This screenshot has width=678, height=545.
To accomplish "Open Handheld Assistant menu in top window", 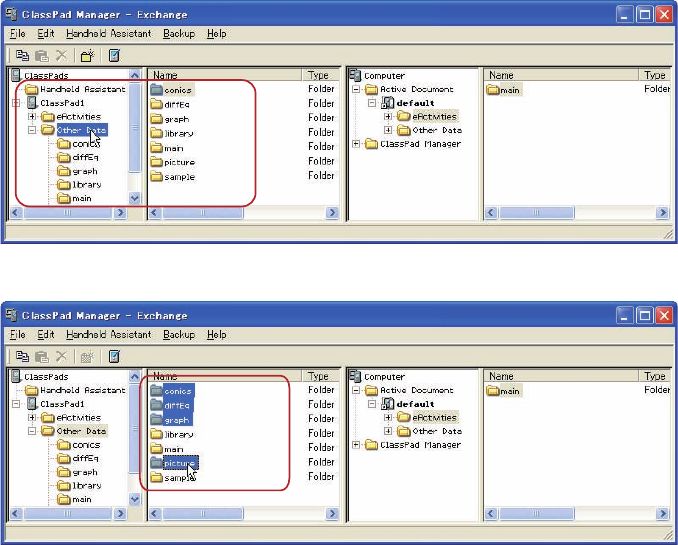I will click(109, 34).
